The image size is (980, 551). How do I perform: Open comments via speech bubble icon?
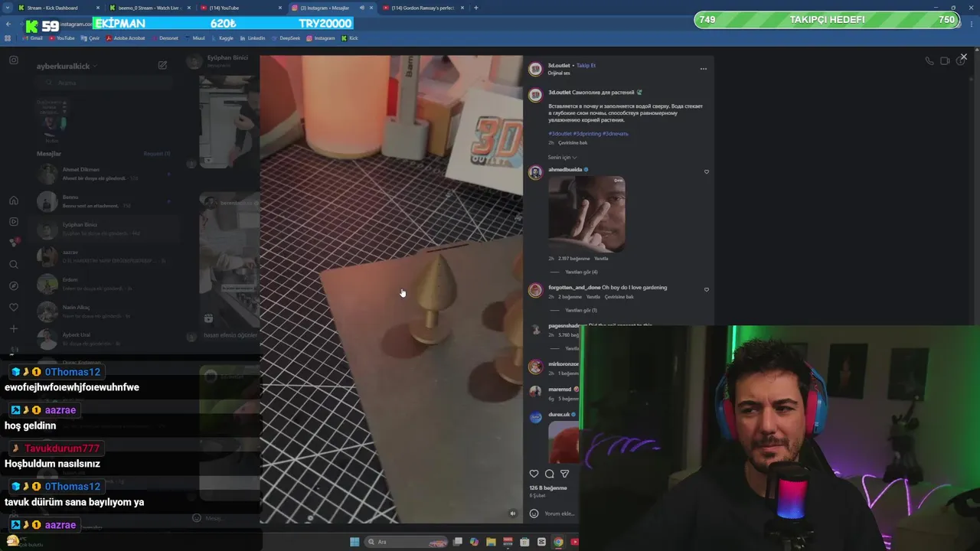coord(549,474)
